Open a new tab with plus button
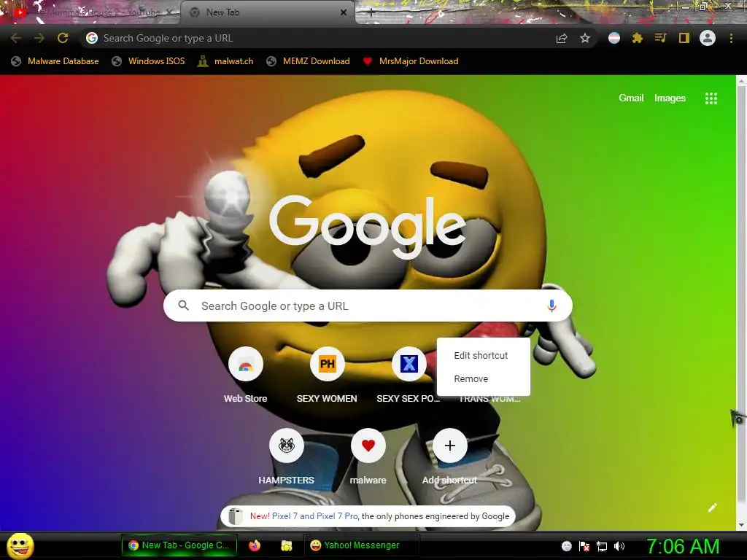Image resolution: width=747 pixels, height=560 pixels. click(371, 13)
